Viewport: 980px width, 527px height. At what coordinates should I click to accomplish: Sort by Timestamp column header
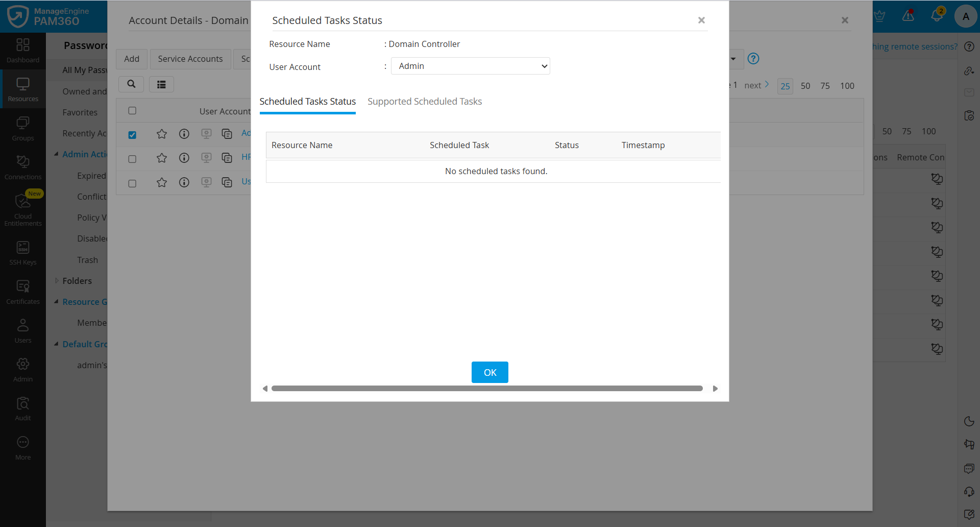643,145
